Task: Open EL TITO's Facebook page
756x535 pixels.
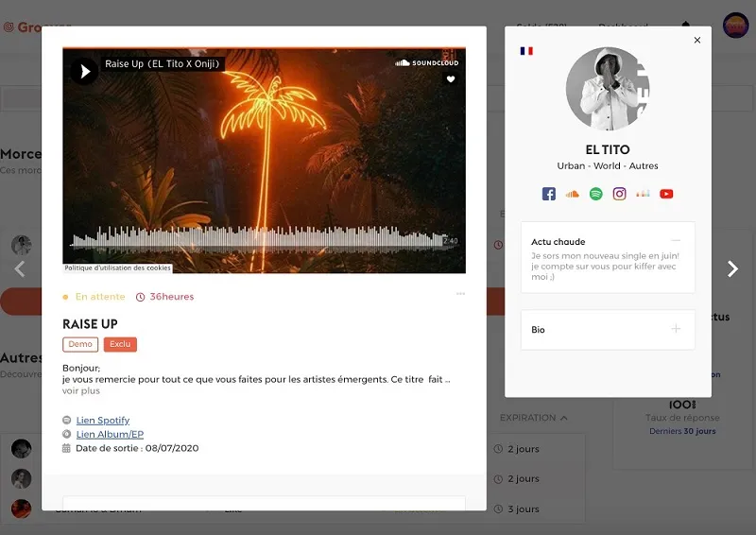Action: click(549, 194)
